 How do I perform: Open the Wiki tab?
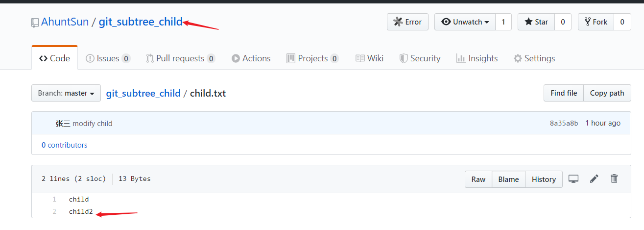[369, 58]
